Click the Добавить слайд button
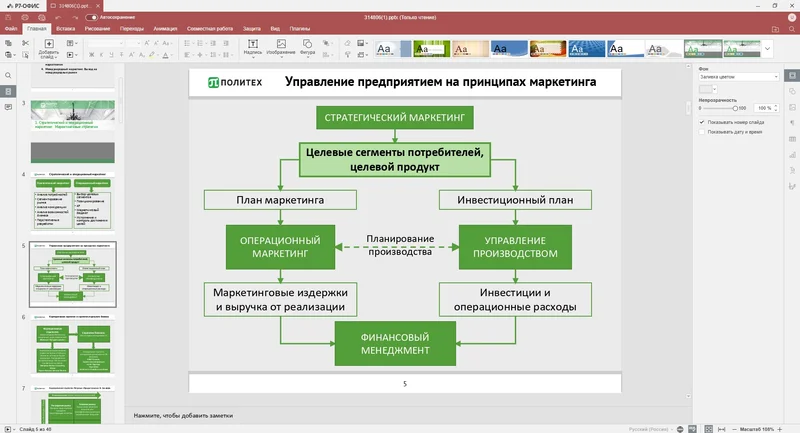Screen dimensions: 800x433 [49, 49]
